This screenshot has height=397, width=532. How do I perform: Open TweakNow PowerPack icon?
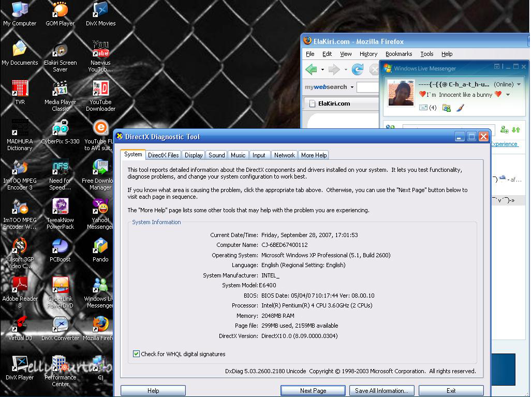coord(60,214)
